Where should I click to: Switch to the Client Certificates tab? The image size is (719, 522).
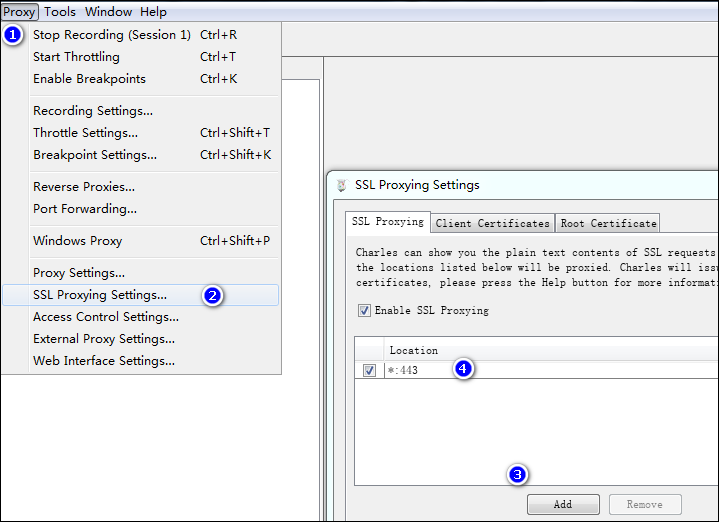pyautogui.click(x=492, y=223)
